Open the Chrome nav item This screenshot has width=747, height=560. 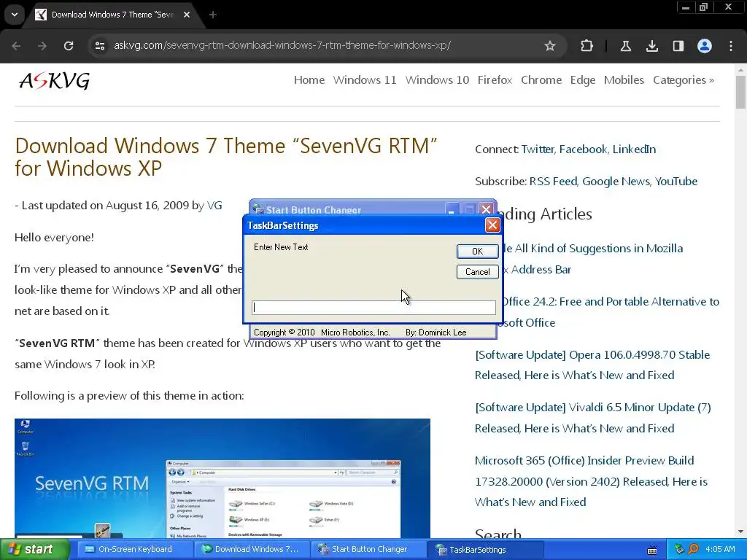(541, 80)
